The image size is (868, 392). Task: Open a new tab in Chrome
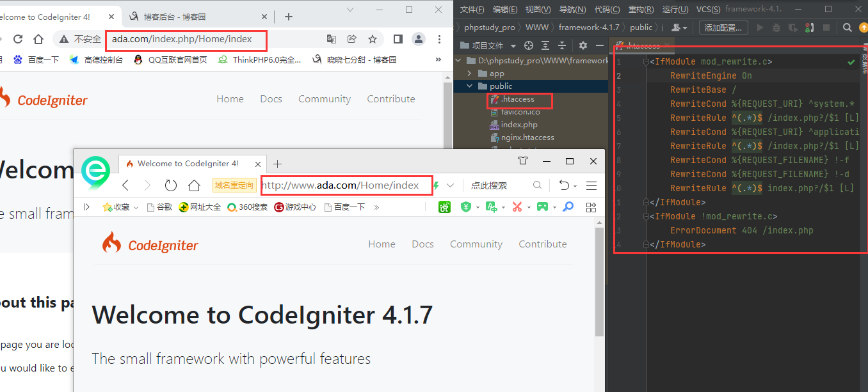click(289, 17)
